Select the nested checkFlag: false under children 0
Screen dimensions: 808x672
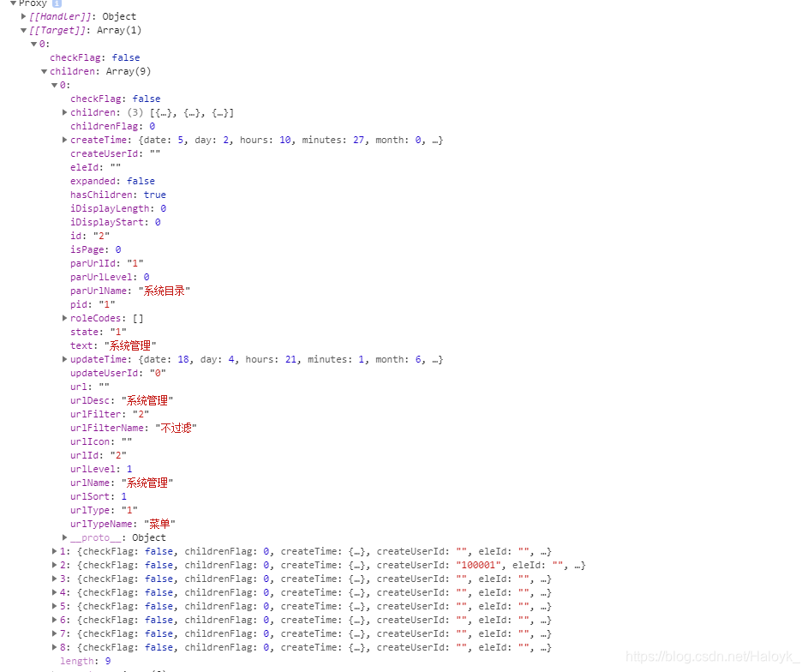click(116, 99)
